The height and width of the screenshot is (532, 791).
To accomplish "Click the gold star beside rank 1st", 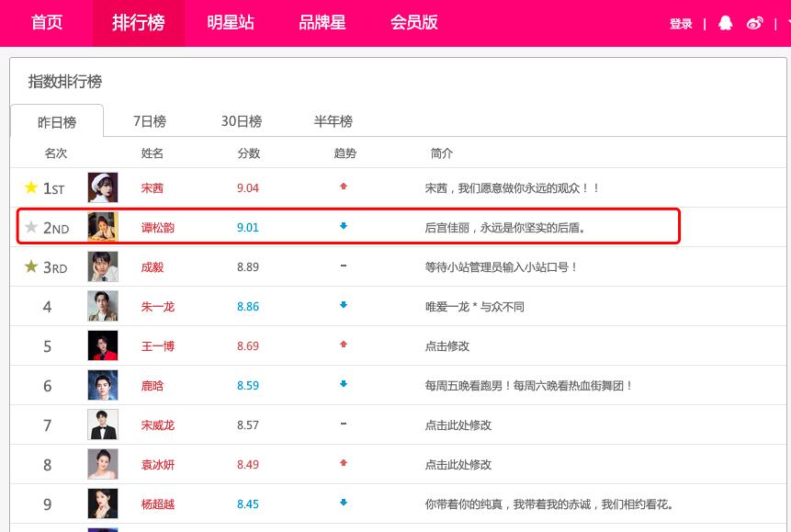I will (x=31, y=187).
